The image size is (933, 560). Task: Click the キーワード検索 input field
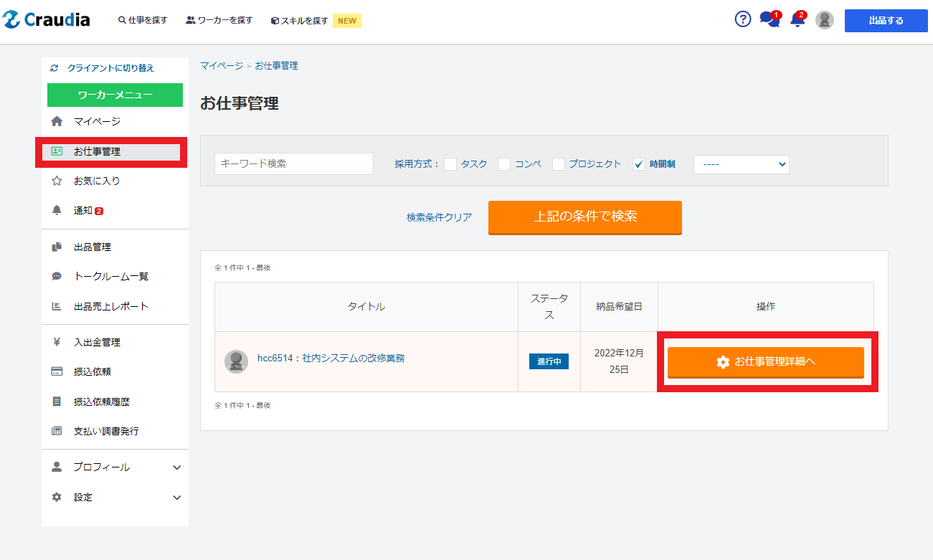tap(293, 163)
